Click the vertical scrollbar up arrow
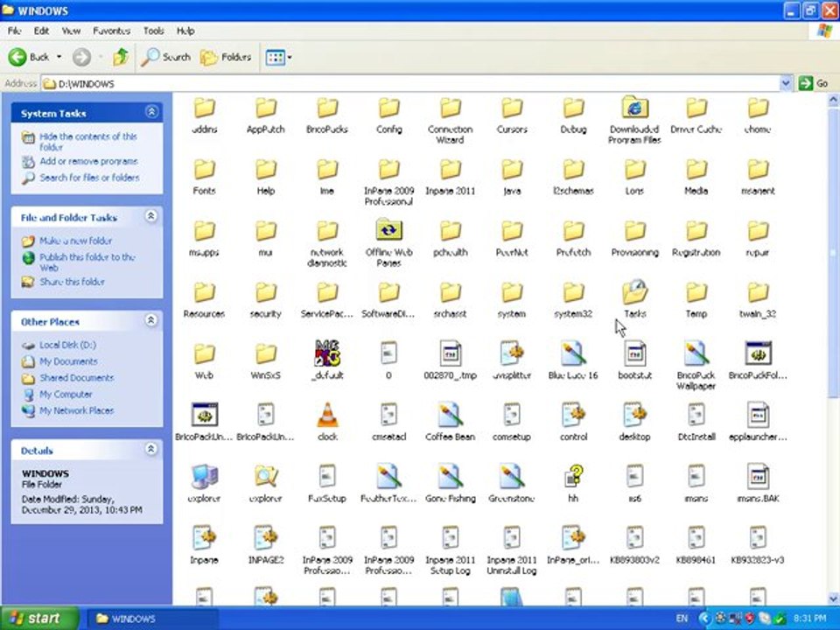The width and height of the screenshot is (840, 630). [x=833, y=99]
